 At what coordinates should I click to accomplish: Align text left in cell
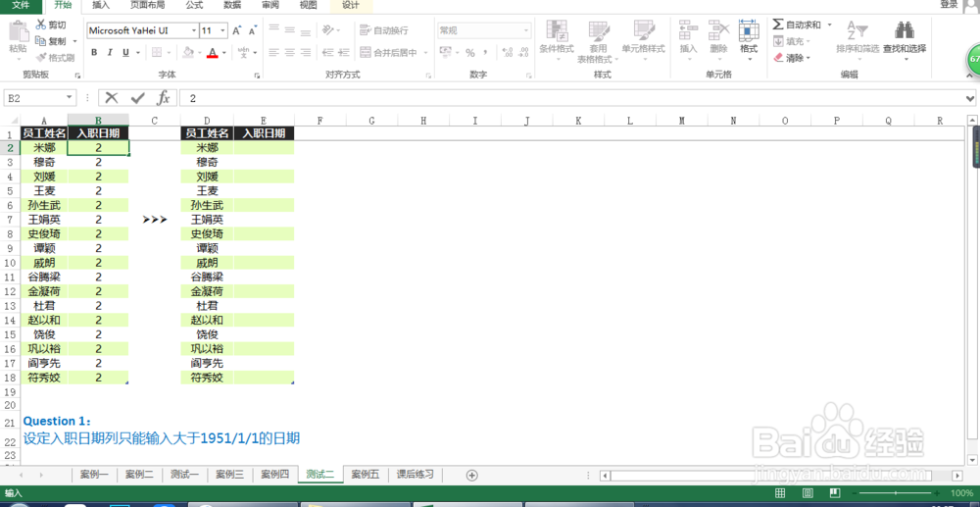pyautogui.click(x=273, y=53)
